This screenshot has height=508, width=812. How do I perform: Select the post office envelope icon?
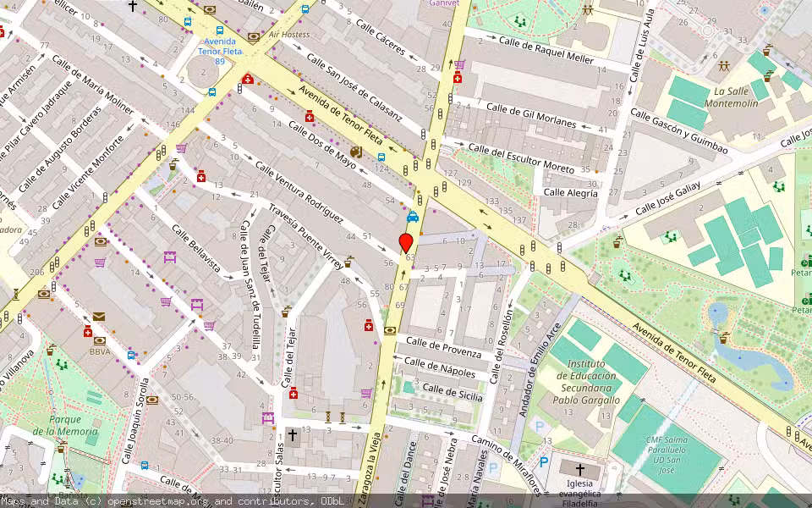pos(99,316)
